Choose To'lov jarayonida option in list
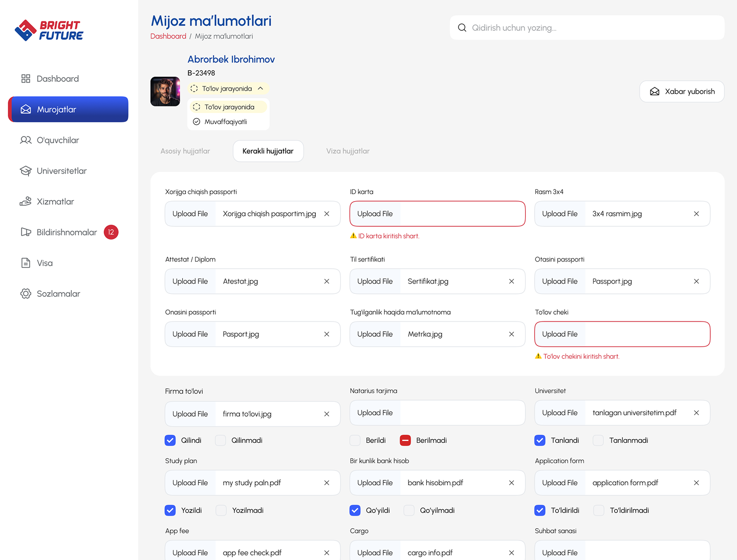This screenshot has height=560, width=737. pyautogui.click(x=229, y=107)
